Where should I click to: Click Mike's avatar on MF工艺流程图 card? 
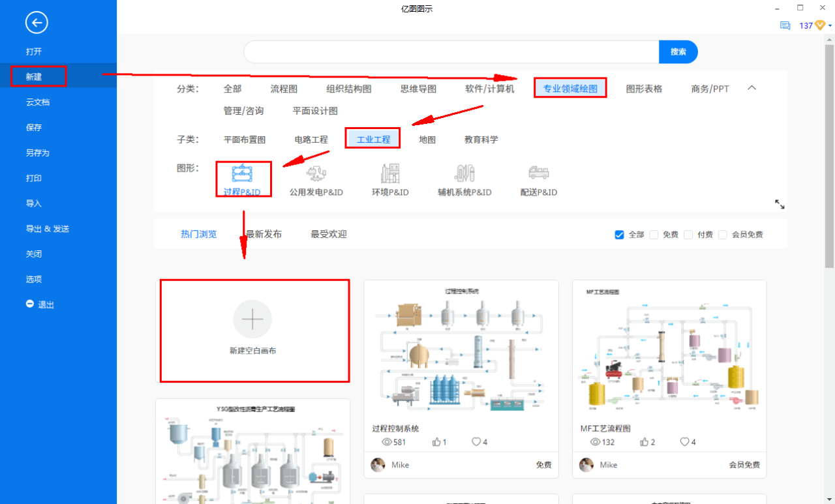586,465
